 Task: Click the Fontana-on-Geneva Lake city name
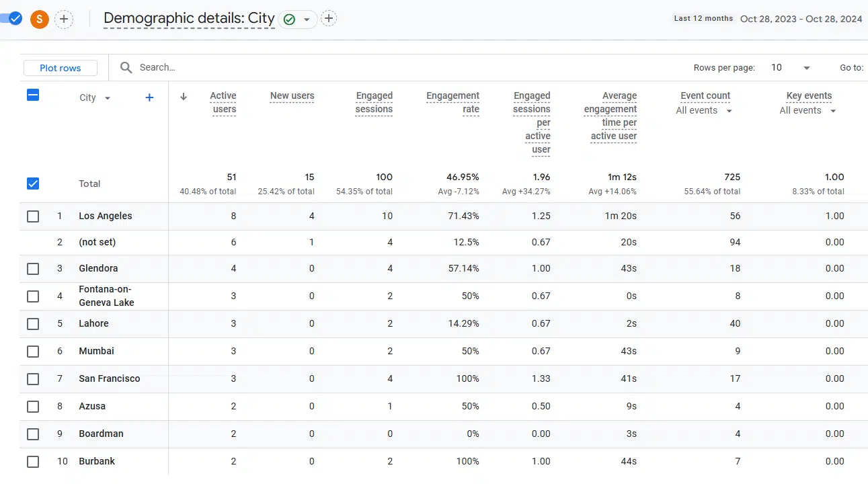click(106, 296)
